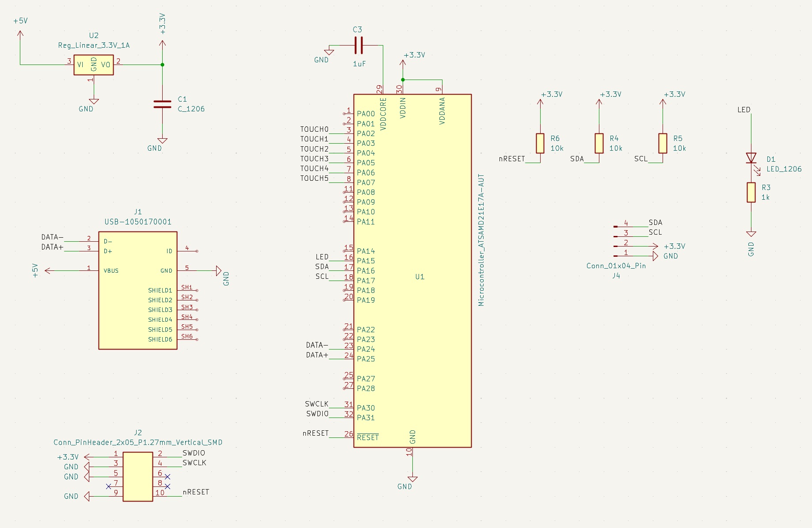Select the C3 1uF capacitor symbol

[358, 45]
